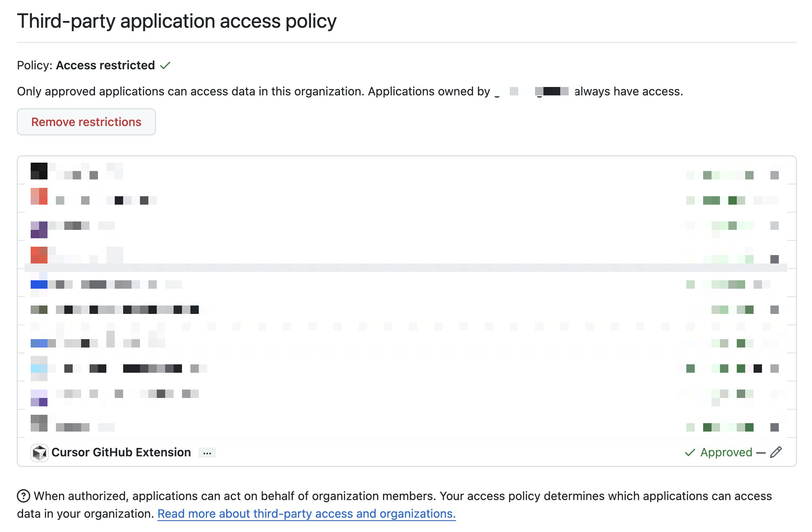This screenshot has height=532, width=812.
Task: Click the question mark help icon
Action: click(24, 496)
